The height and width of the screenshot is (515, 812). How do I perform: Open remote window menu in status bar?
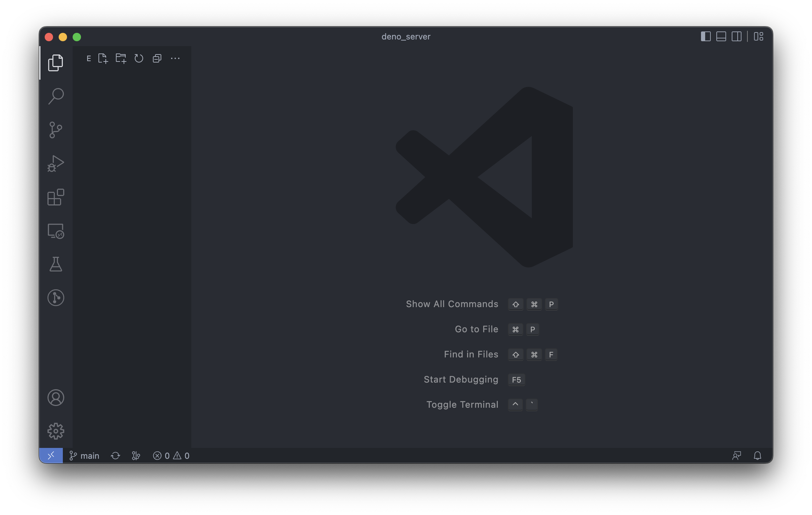pos(51,456)
